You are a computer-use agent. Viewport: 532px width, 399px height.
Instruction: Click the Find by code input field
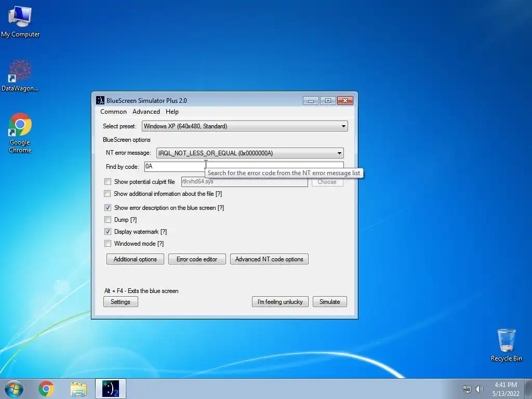[x=244, y=166]
